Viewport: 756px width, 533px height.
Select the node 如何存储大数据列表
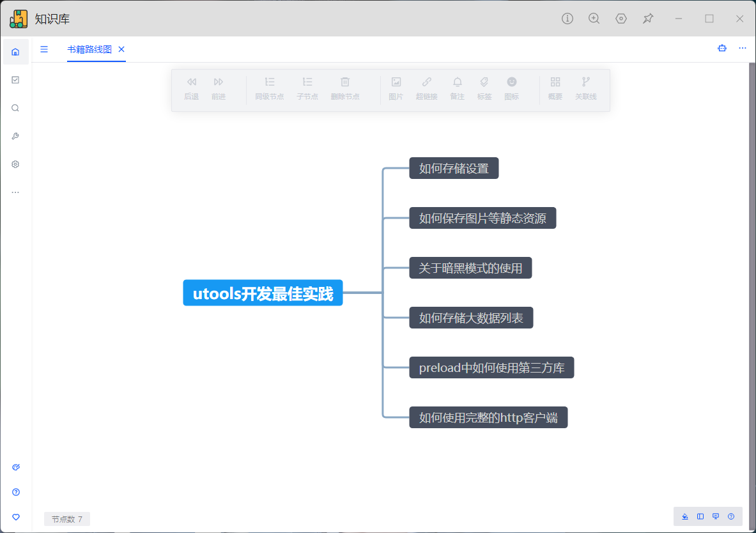[471, 318]
